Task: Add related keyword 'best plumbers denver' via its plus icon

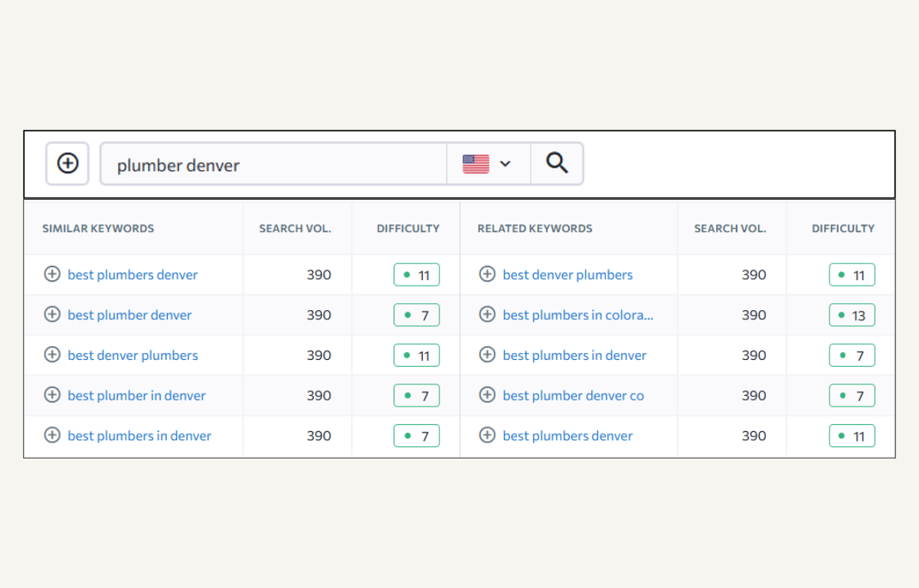Action: [487, 435]
